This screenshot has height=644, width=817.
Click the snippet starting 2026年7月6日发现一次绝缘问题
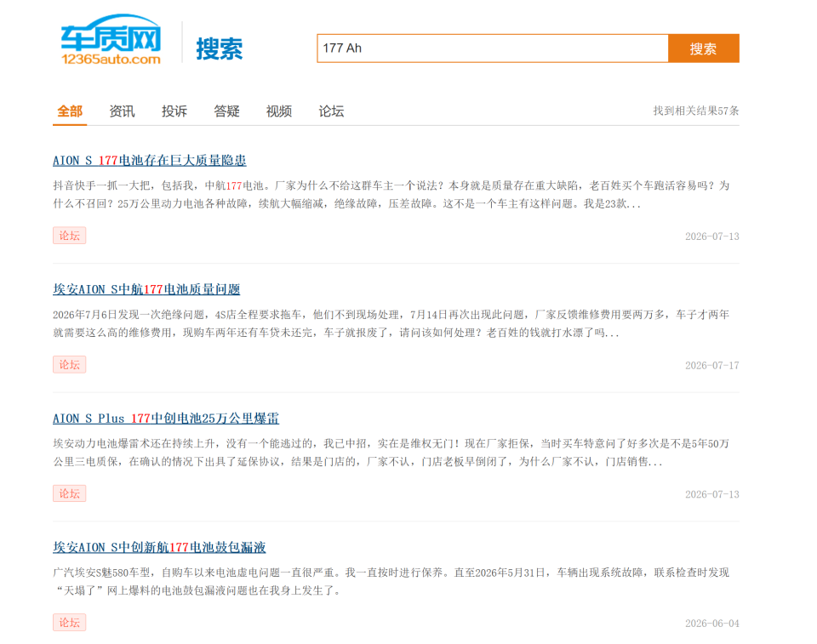(x=391, y=323)
